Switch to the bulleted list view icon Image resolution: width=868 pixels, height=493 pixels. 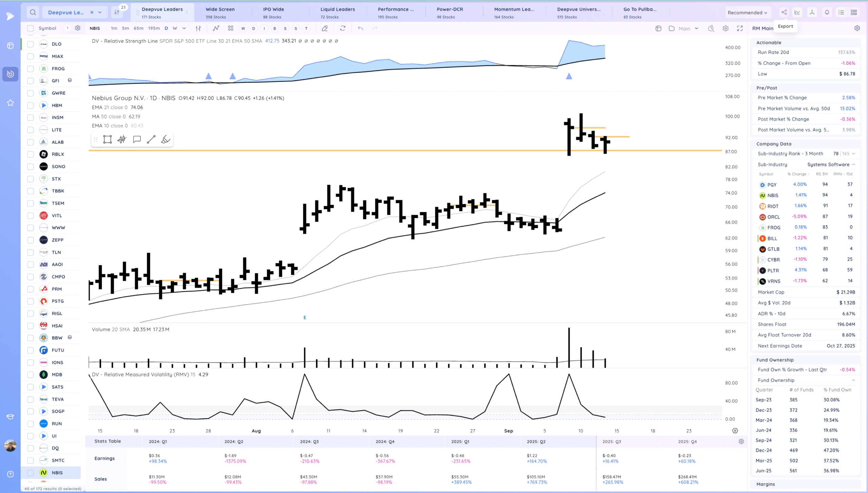[x=841, y=13]
